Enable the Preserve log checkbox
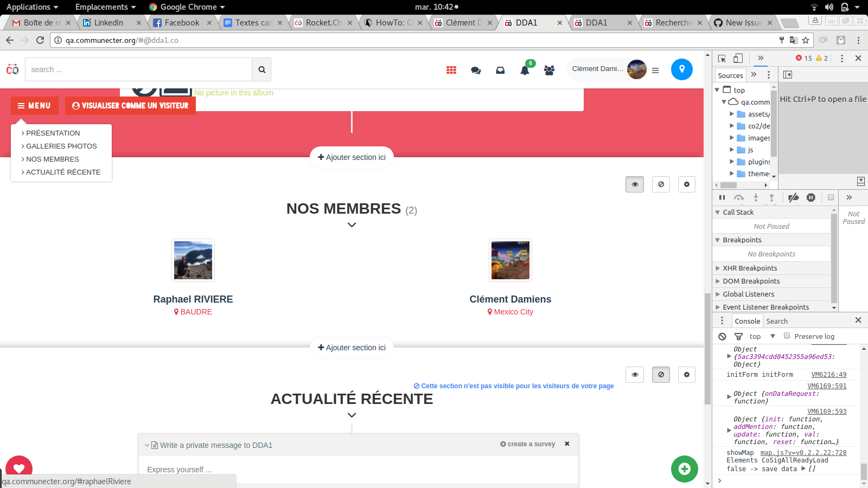The width and height of the screenshot is (868, 488). [x=787, y=336]
